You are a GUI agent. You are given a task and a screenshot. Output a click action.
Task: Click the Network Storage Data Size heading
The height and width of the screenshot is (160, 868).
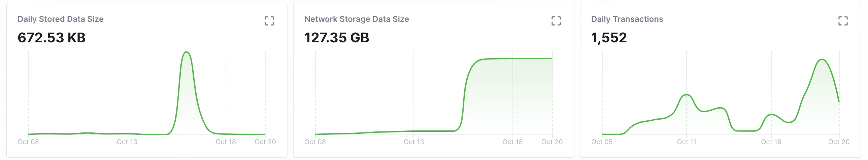357,19
